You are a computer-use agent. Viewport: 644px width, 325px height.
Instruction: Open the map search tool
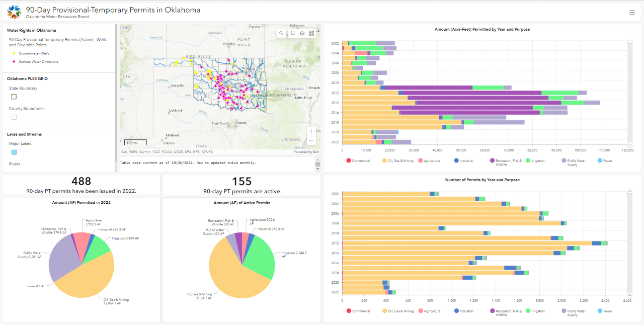coord(281,33)
